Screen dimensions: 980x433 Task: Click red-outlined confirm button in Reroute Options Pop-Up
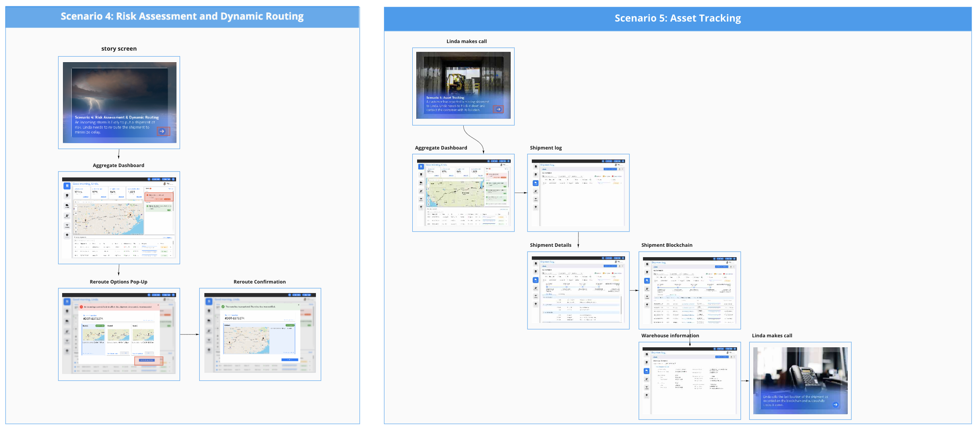point(149,360)
